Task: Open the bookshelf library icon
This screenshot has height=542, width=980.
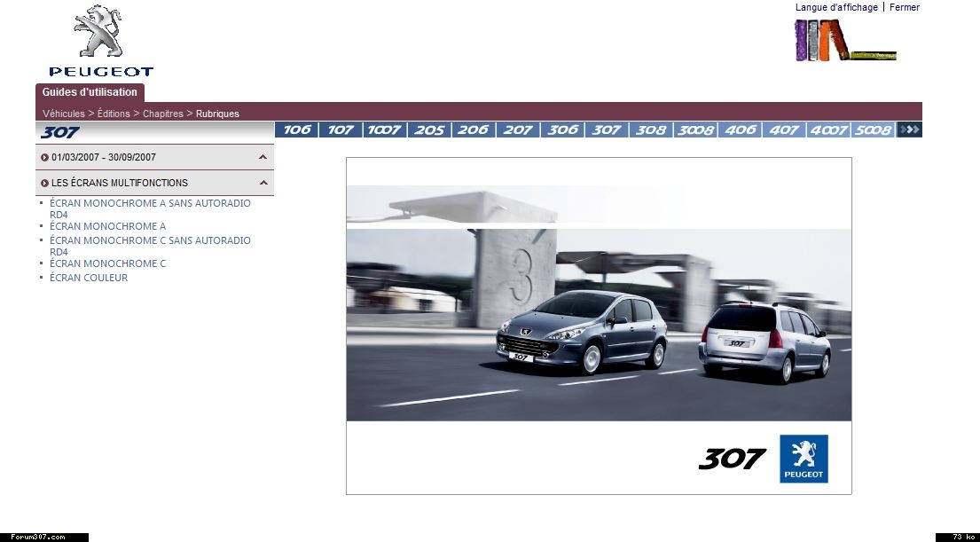Action: tap(843, 40)
